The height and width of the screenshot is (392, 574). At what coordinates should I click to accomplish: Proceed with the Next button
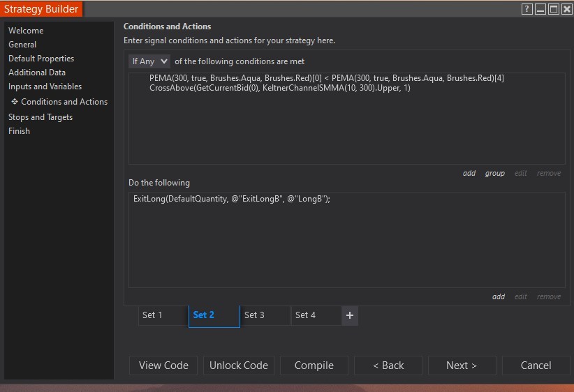462,365
